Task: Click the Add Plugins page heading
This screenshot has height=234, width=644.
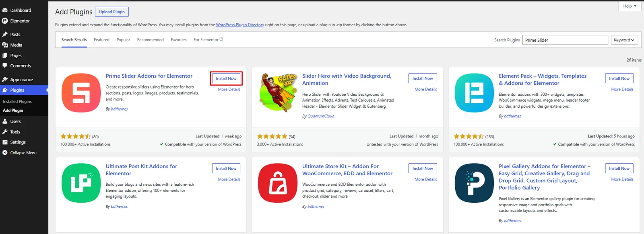Action: coord(74,12)
